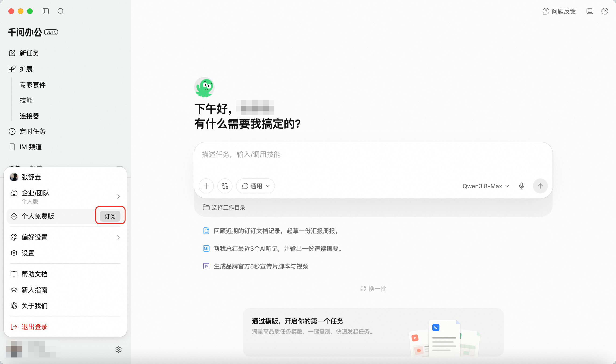The image size is (616, 364).
Task: Click the video icon beside the 宣传片 suggestion
Action: [206, 266]
